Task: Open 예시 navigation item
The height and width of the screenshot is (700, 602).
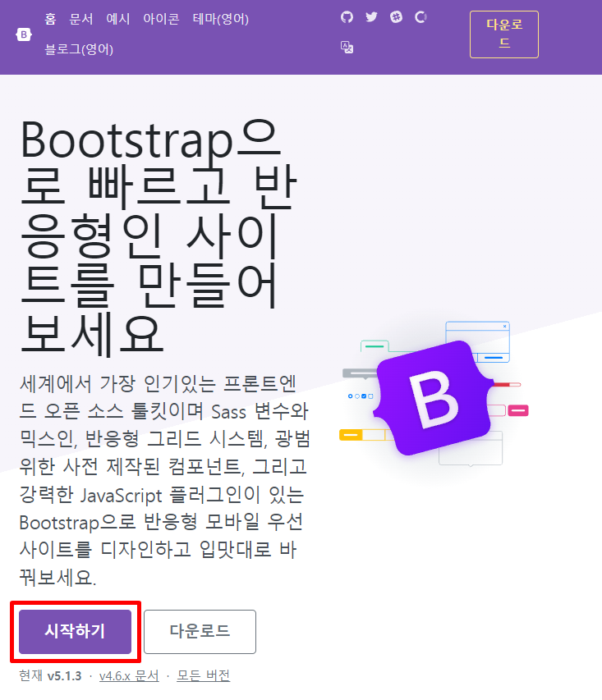Action: pos(118,19)
